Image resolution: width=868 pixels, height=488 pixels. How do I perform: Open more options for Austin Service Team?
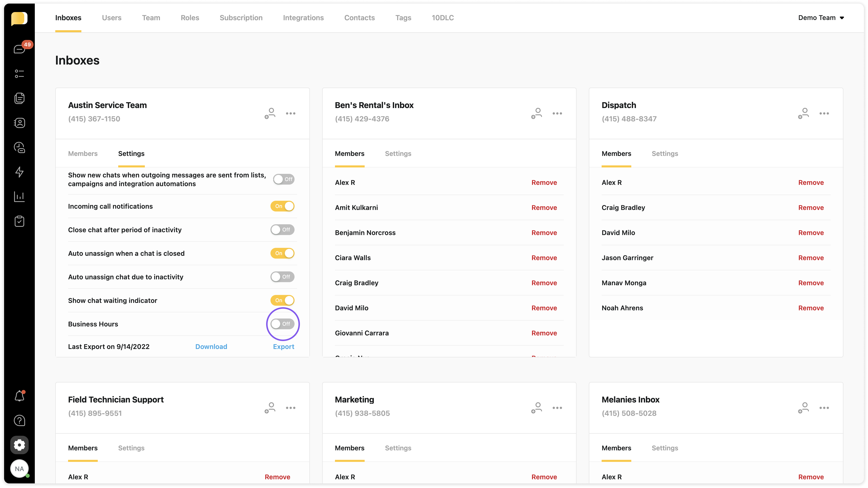[x=290, y=113]
